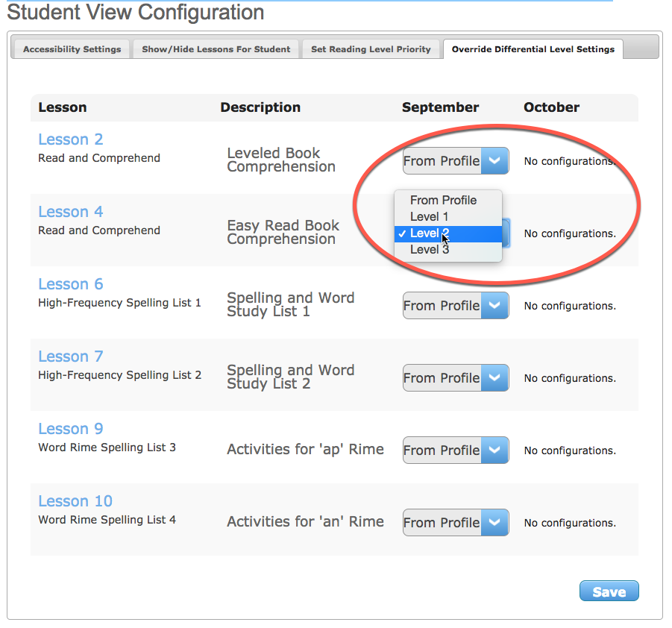Open the Lesson 2 link
The width and height of the screenshot is (672, 628).
point(71,139)
